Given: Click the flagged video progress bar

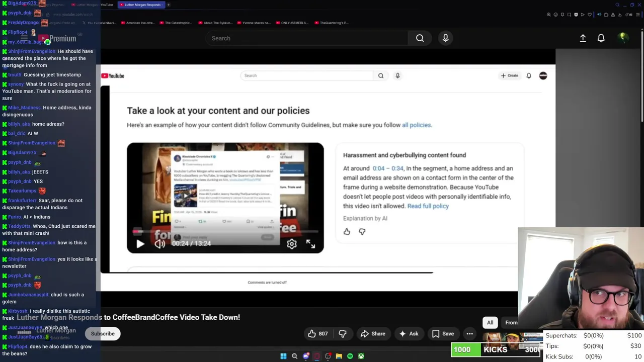Looking at the screenshot, I should [225, 232].
